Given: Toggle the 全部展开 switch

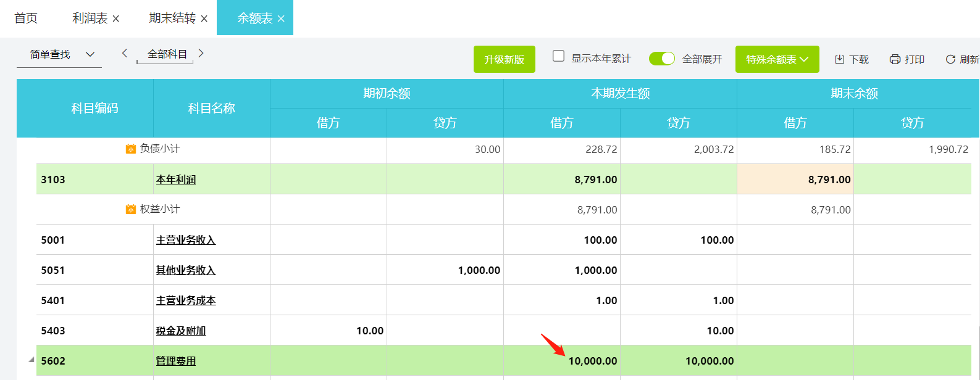Looking at the screenshot, I should (x=661, y=59).
